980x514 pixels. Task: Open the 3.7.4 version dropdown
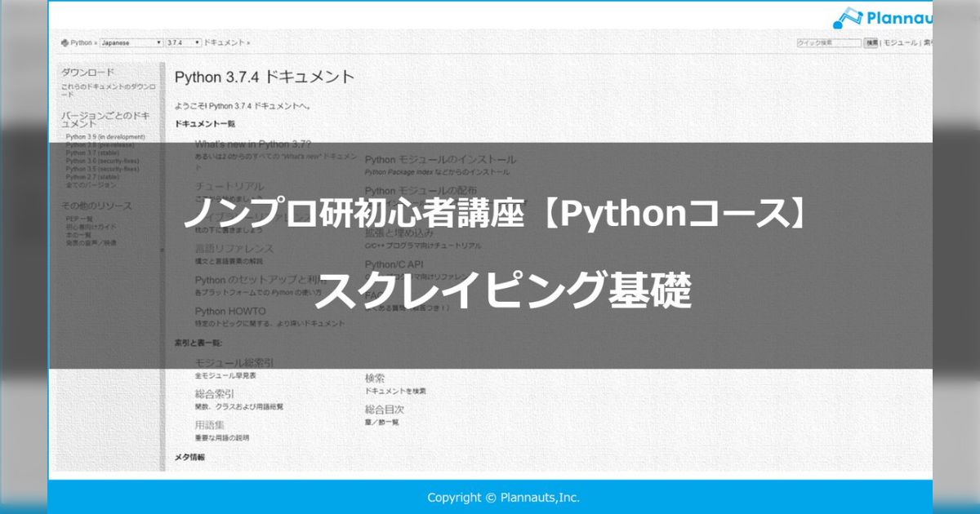181,42
